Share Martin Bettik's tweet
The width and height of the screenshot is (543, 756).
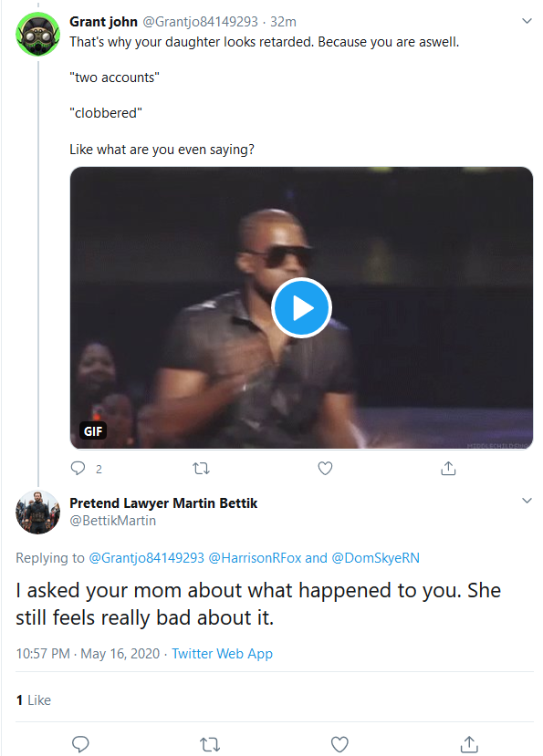pyautogui.click(x=469, y=744)
